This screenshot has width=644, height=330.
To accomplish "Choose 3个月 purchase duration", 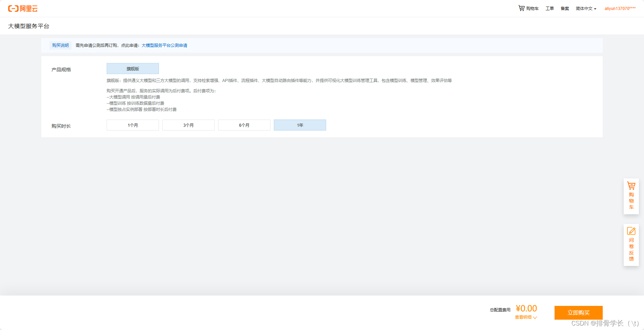I will 189,125.
